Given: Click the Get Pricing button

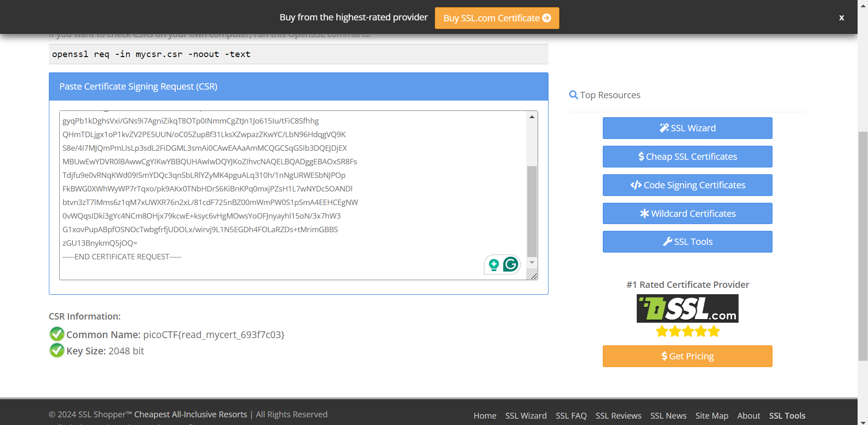Looking at the screenshot, I should point(687,356).
